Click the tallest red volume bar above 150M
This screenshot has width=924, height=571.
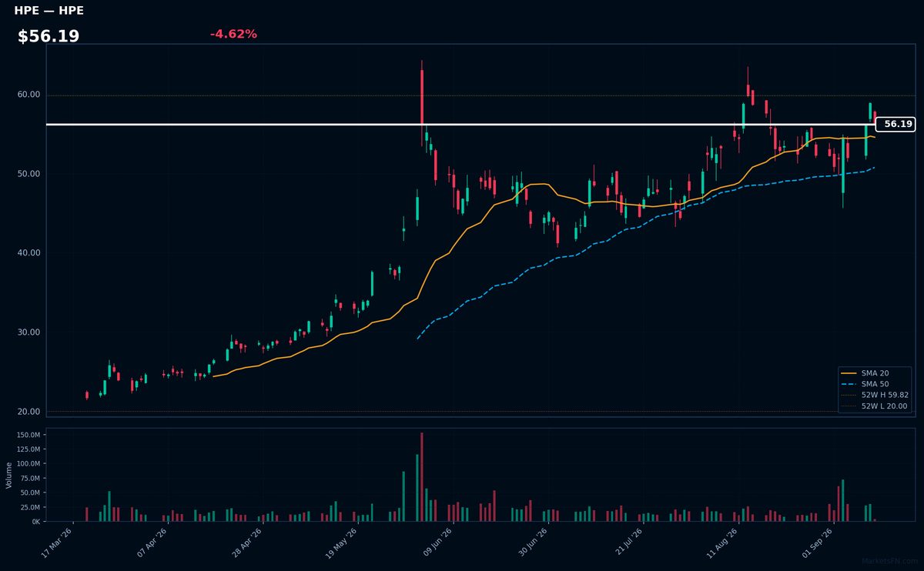pos(422,476)
